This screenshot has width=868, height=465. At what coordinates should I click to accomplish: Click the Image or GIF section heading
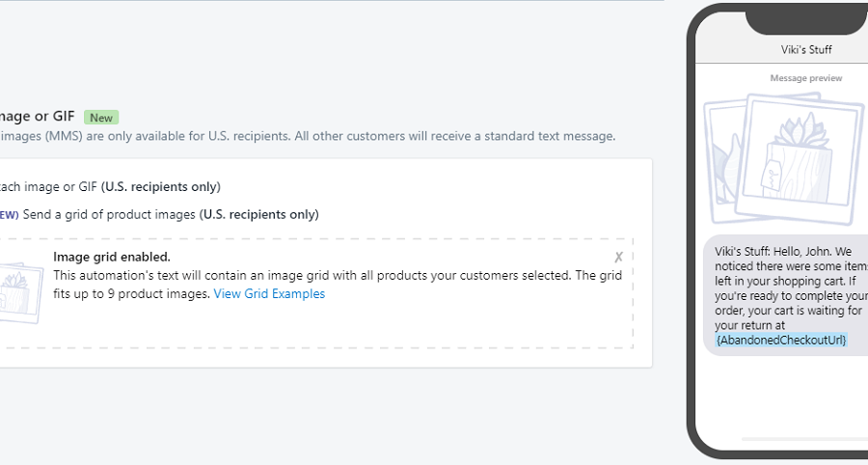coord(39,117)
